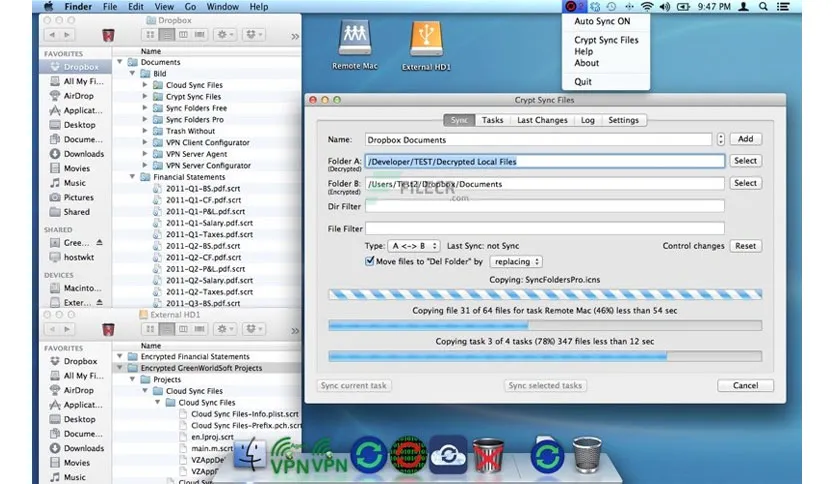Open the red Crypt Sync Files Dock icon
The width and height of the screenshot is (836, 484).
(408, 456)
